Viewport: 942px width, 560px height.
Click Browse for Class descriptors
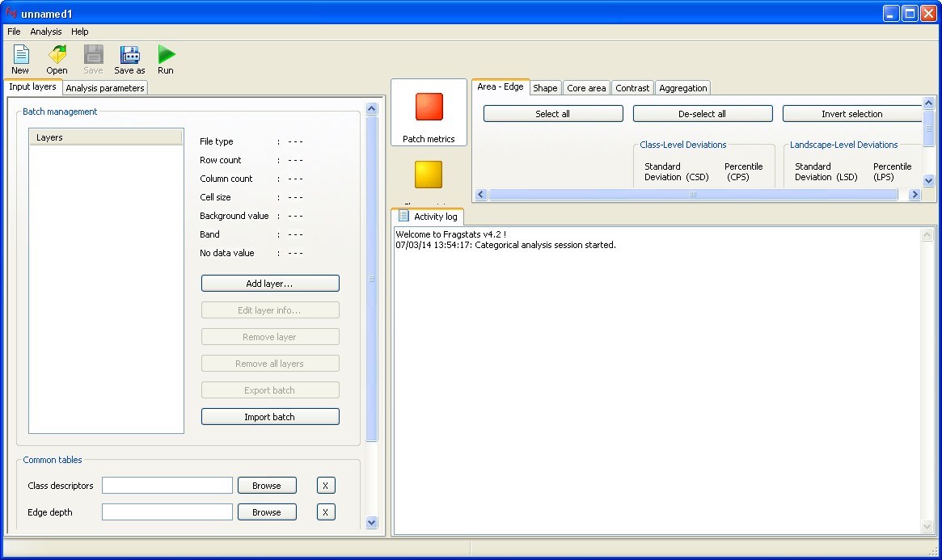[267, 486]
